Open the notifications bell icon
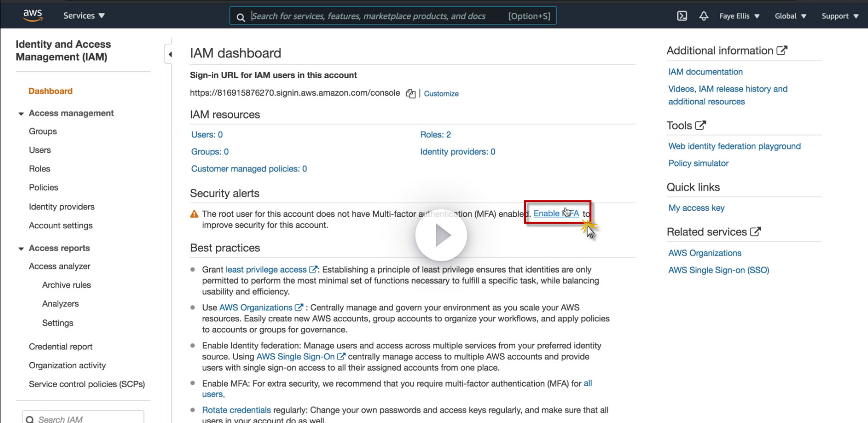 click(x=704, y=16)
